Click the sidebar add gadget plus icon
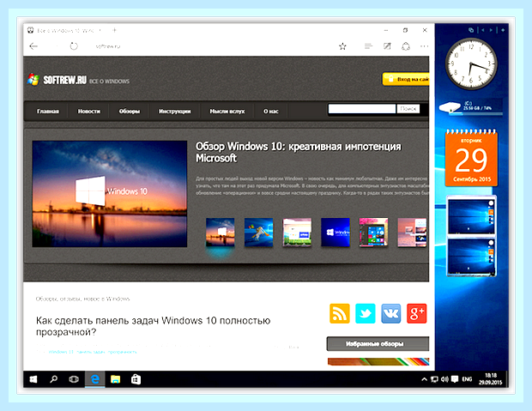 click(x=503, y=30)
